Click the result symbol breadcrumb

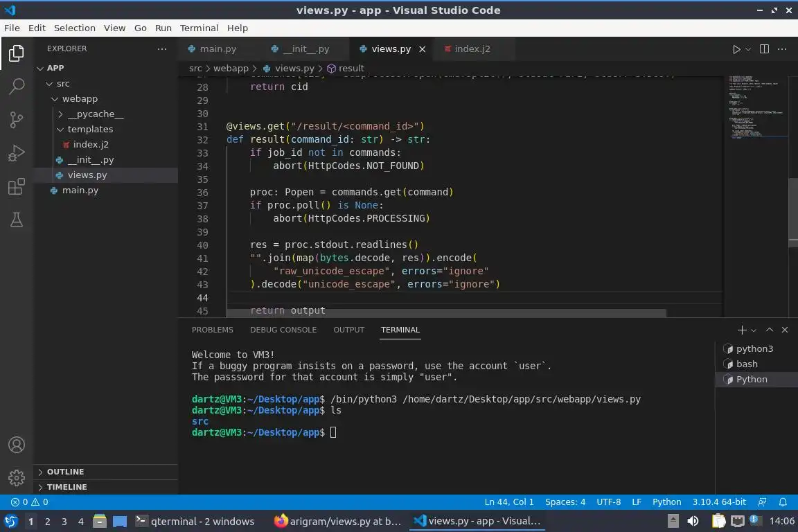(346, 68)
